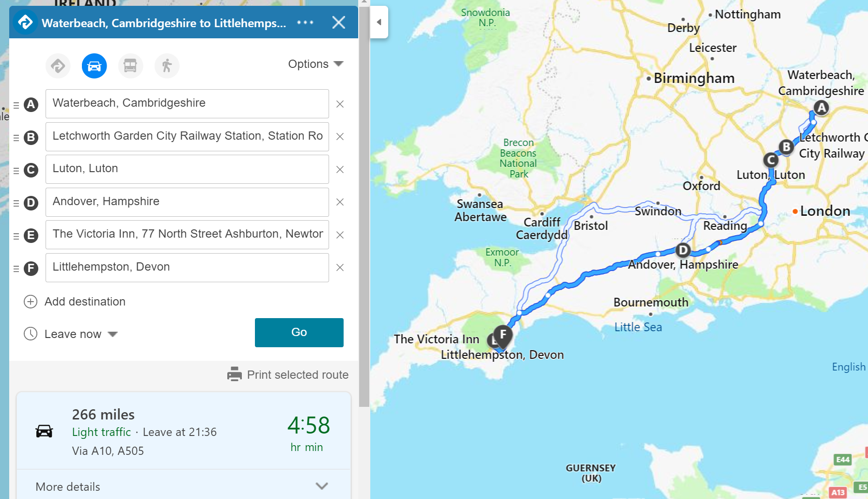This screenshot has height=499, width=868.
Task: Click the Littlehempston, Devon destination field
Action: [187, 268]
